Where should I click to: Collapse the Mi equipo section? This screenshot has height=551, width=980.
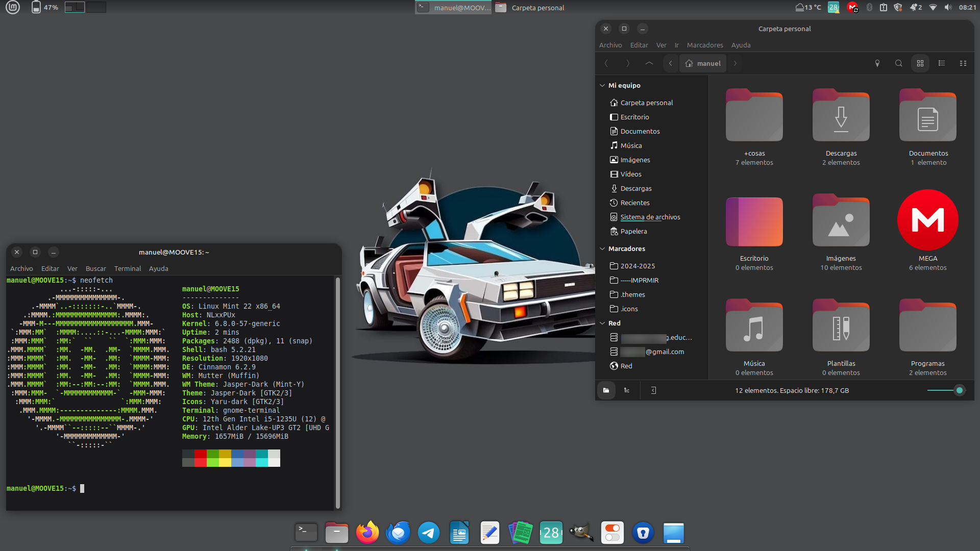tap(602, 85)
